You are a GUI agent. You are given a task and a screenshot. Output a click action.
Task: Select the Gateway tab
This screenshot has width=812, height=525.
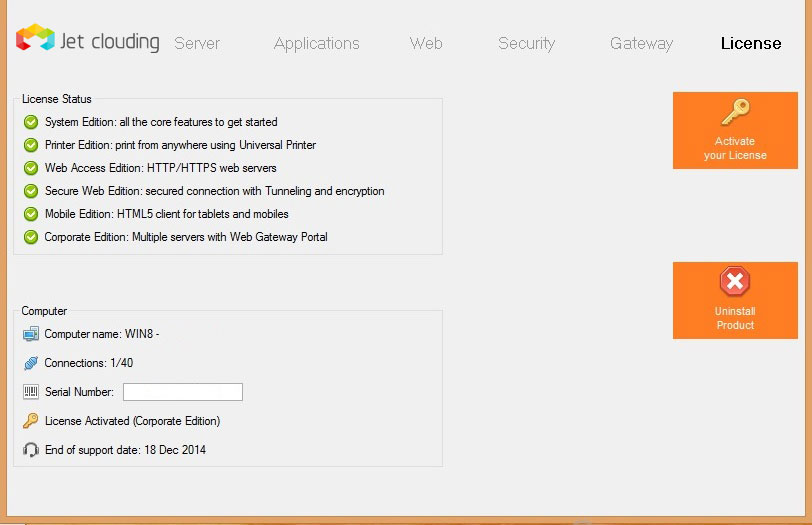click(641, 44)
